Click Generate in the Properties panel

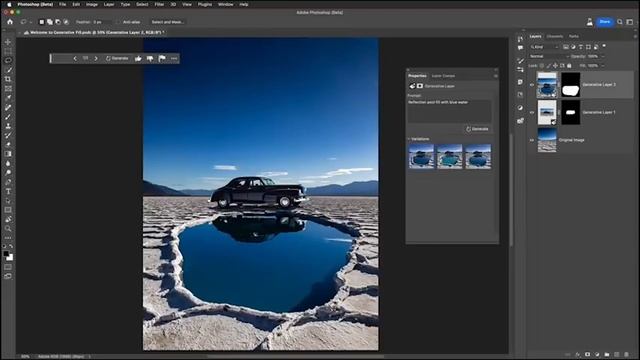click(x=477, y=129)
